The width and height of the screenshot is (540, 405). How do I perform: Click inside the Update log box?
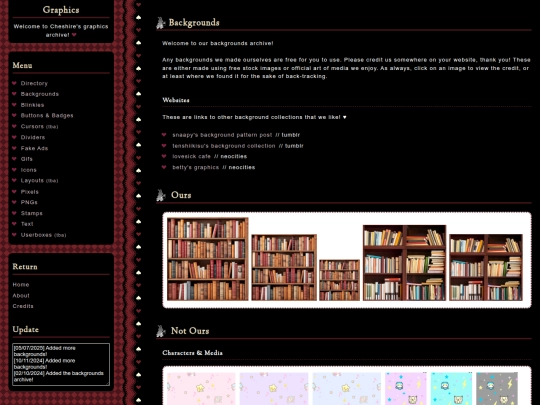pyautogui.click(x=61, y=364)
